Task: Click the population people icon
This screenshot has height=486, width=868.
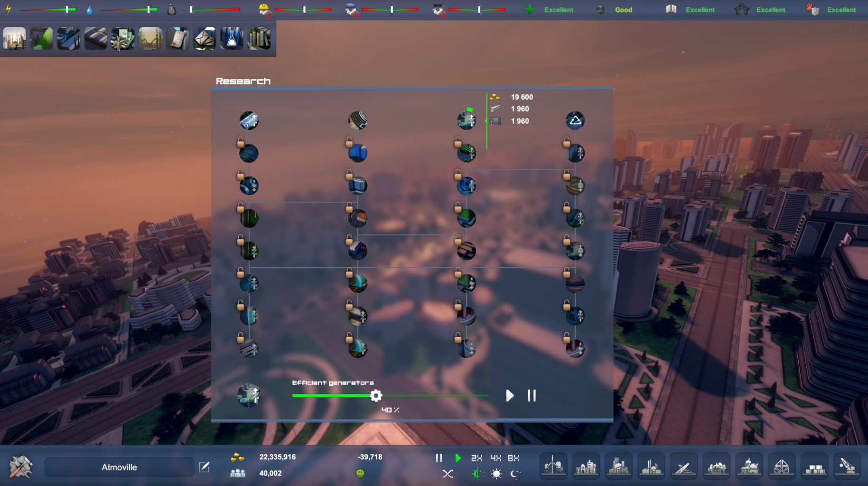Action: 238,473
